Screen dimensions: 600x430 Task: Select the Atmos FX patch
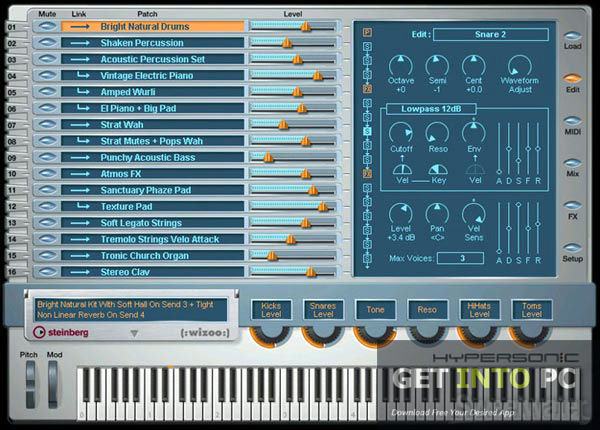[153, 174]
